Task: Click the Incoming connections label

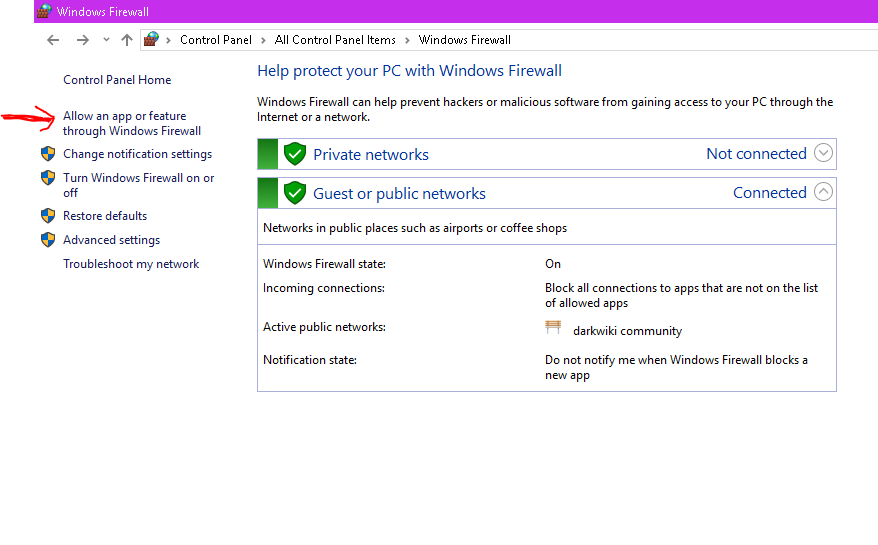Action: tap(324, 288)
